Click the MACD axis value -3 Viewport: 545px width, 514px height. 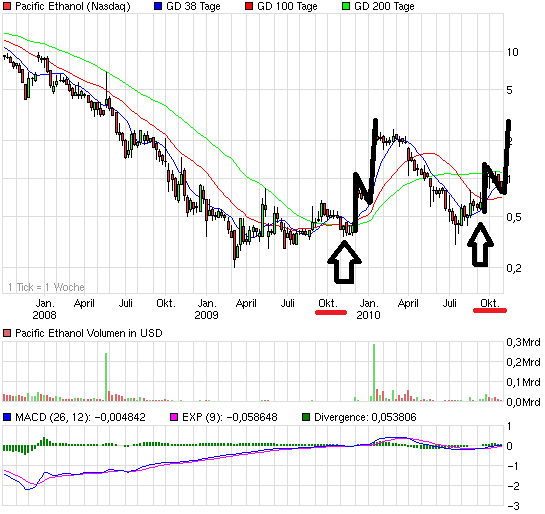(x=513, y=506)
